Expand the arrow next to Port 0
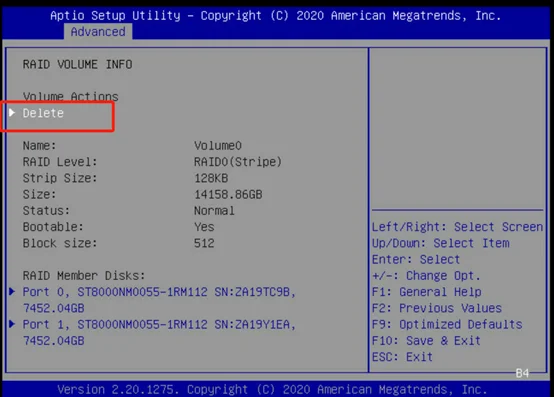Image resolution: width=554 pixels, height=397 pixels. (12, 291)
